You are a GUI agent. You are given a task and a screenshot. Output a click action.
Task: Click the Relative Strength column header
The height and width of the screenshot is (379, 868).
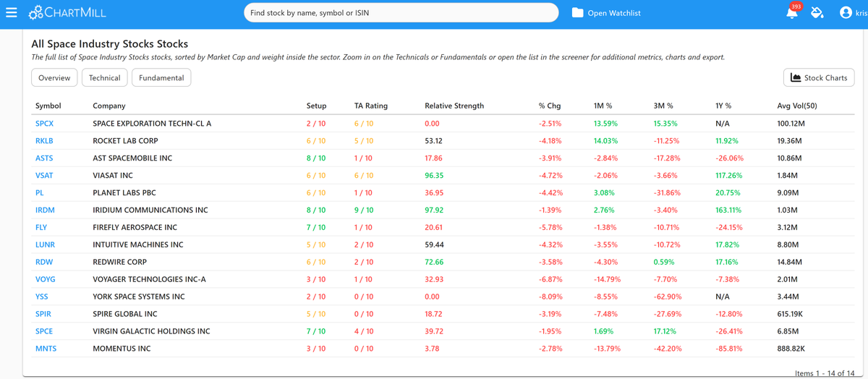[x=454, y=106]
